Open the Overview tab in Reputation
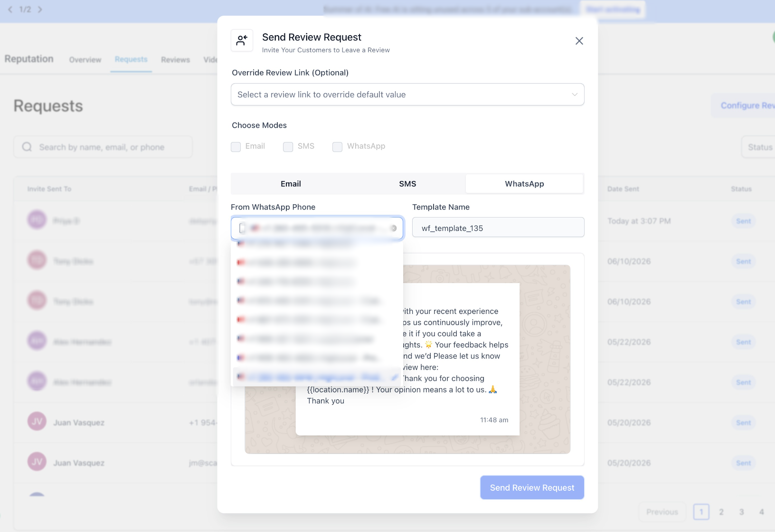Screen dimensions: 775x532 pos(85,60)
